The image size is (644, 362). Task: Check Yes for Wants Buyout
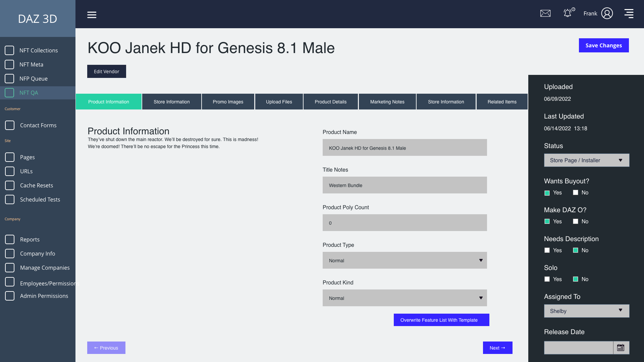click(x=547, y=193)
